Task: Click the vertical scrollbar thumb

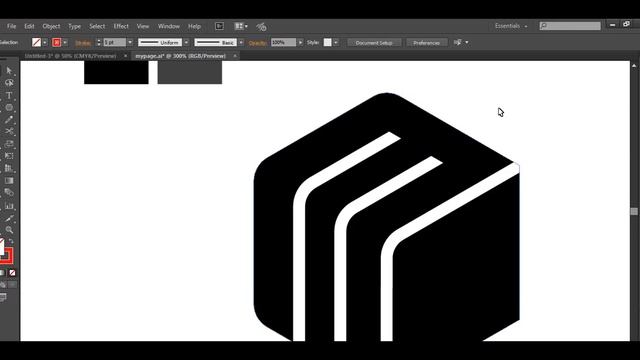Action: click(x=634, y=211)
